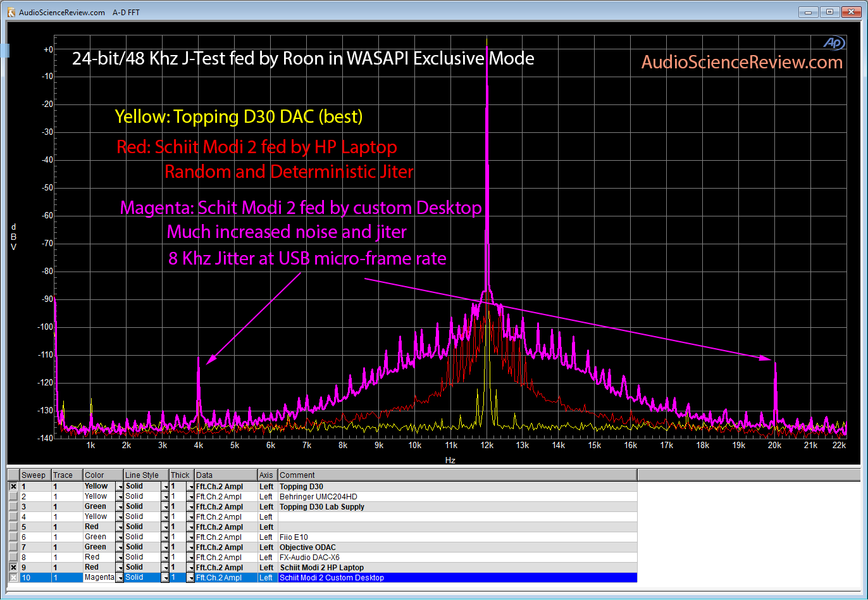Open the Color dropdown for sweep 3
Screen dimensions: 868x600
pyautogui.click(x=119, y=506)
